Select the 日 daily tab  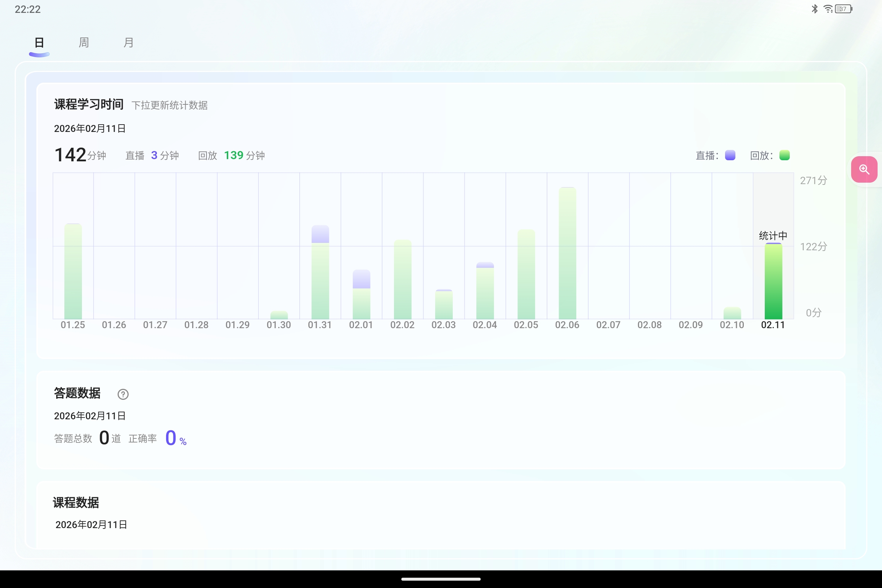pos(39,42)
